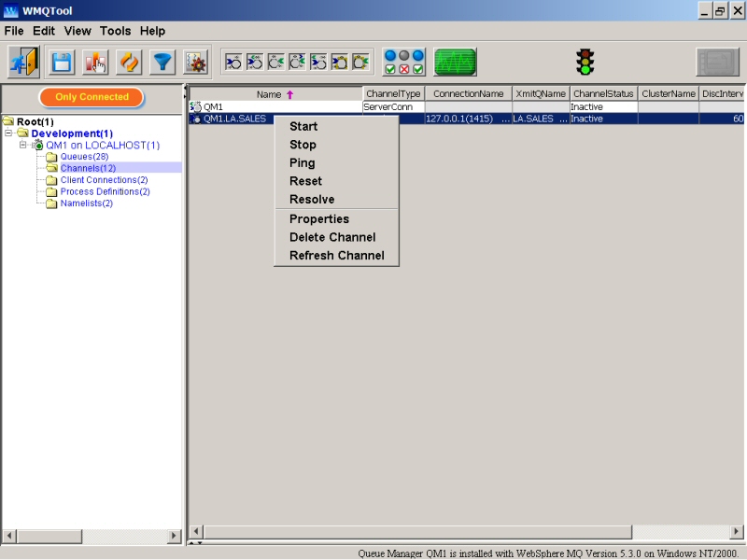Viewport: 747px width, 560px height.
Task: Click the green monitor waveform icon
Action: [455, 62]
